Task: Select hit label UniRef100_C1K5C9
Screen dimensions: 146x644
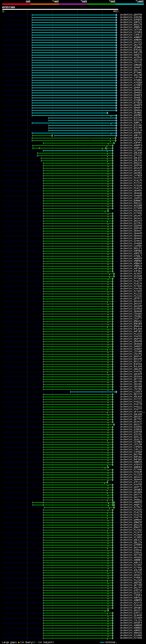Action: tap(131, 392)
